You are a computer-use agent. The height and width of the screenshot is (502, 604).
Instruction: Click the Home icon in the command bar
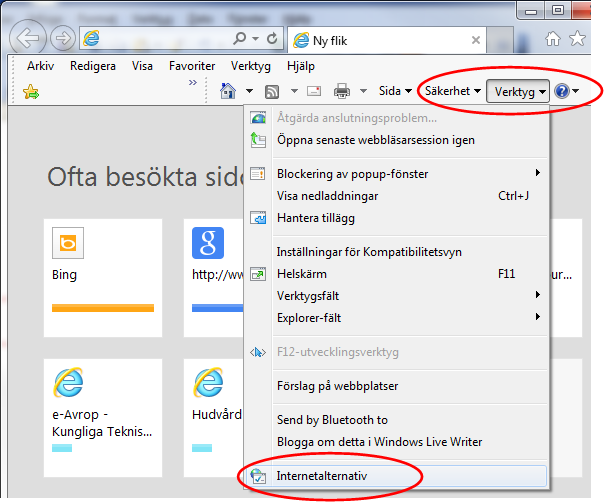[228, 91]
